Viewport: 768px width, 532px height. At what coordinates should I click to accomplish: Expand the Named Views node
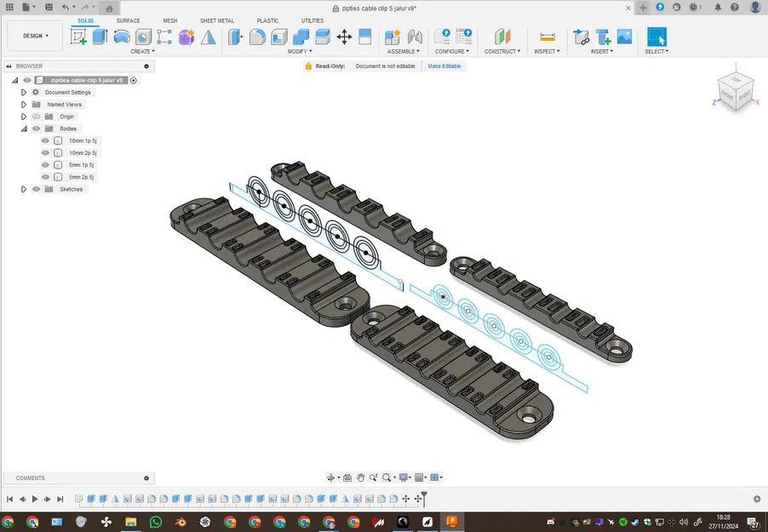click(x=24, y=104)
